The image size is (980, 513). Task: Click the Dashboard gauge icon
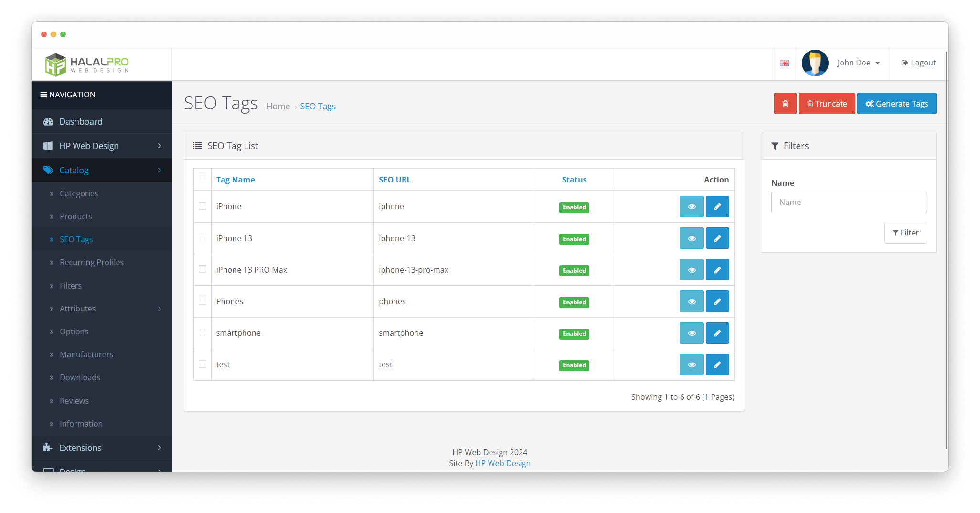click(48, 121)
